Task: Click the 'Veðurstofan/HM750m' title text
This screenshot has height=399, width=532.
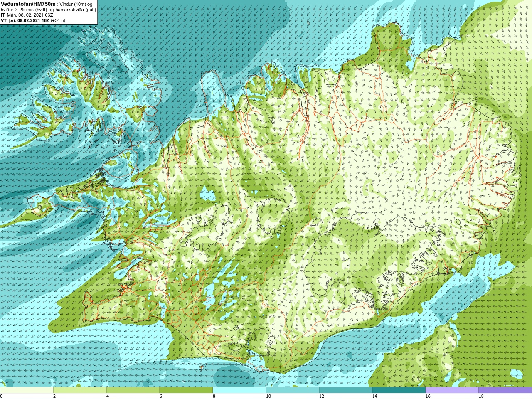Action: click(28, 4)
